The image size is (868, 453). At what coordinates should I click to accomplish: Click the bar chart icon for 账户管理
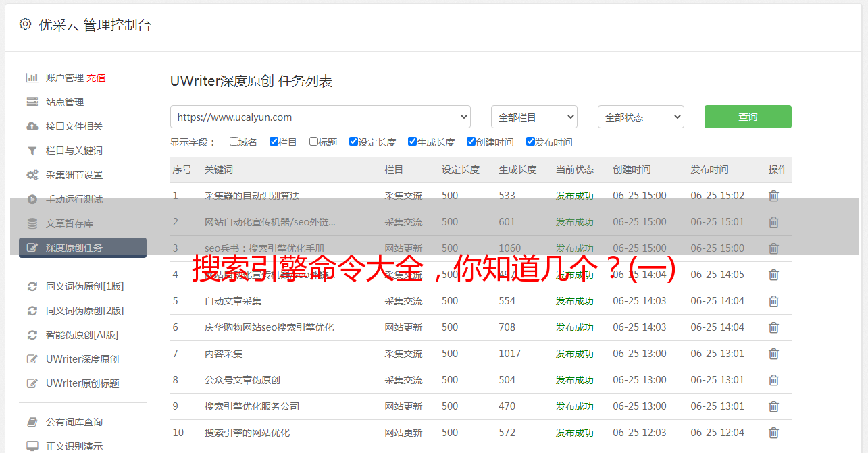(32, 78)
